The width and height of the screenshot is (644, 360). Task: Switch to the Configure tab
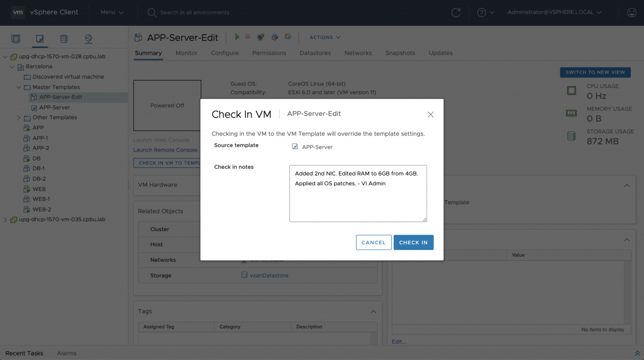point(225,53)
